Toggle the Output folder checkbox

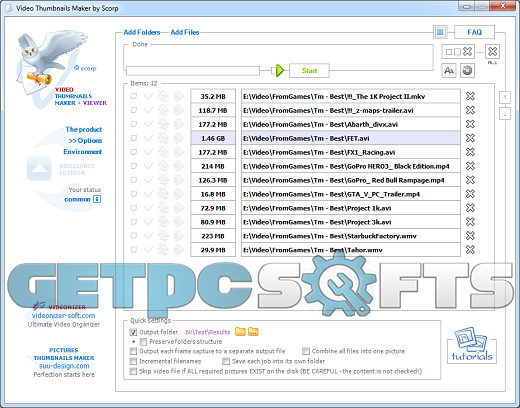pyautogui.click(x=133, y=332)
